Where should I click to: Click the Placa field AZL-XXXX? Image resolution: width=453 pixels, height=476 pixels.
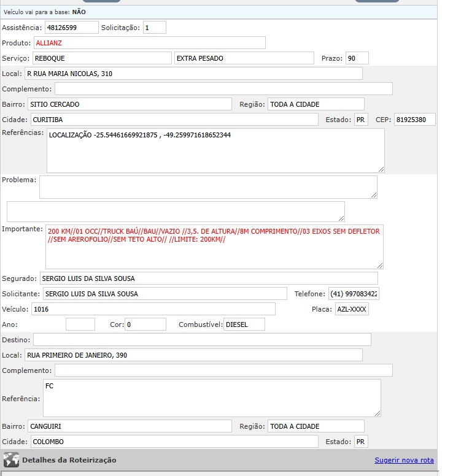point(351,309)
